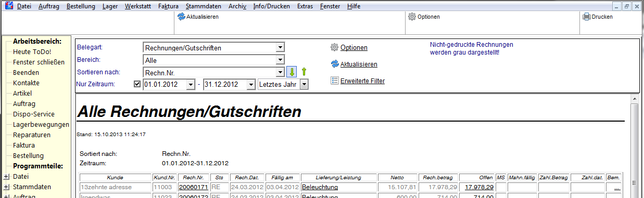Expand the Datei tree node in sidebar
This screenshot has width=644, height=198.
(x=6, y=176)
